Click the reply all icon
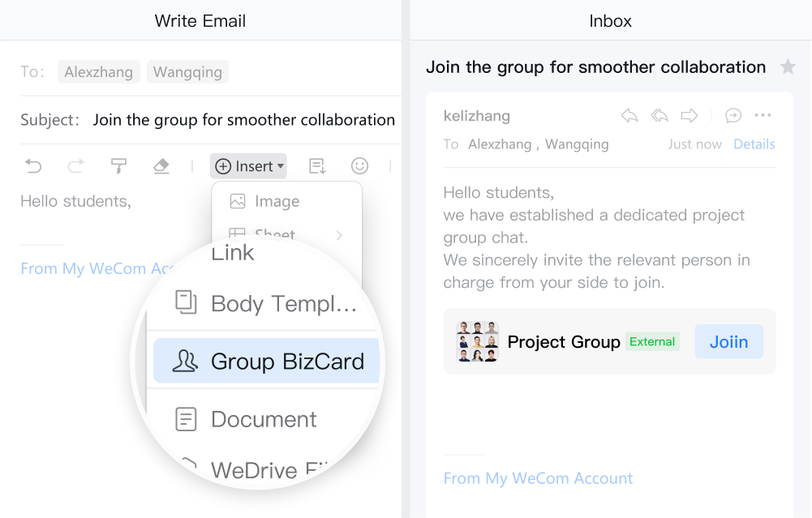The width and height of the screenshot is (812, 518). point(659,116)
